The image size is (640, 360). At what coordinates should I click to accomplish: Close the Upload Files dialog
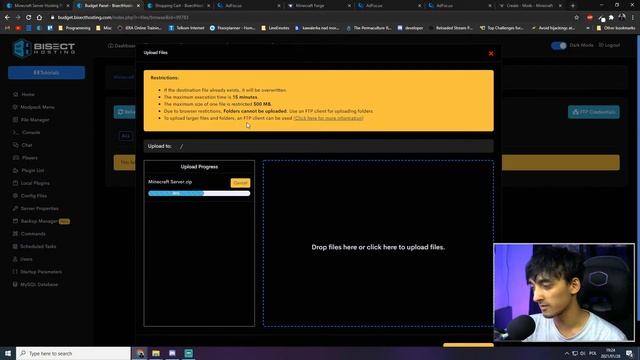tap(491, 53)
